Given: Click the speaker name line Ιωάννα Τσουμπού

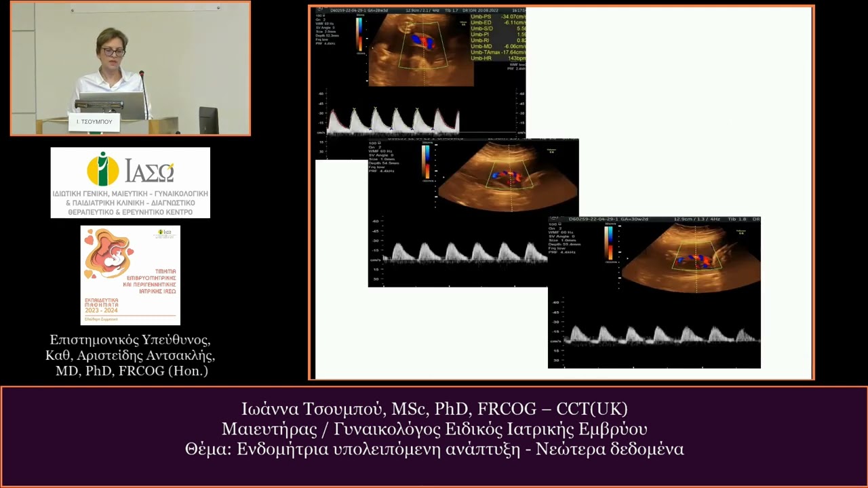Looking at the screenshot, I should pyautogui.click(x=434, y=409).
